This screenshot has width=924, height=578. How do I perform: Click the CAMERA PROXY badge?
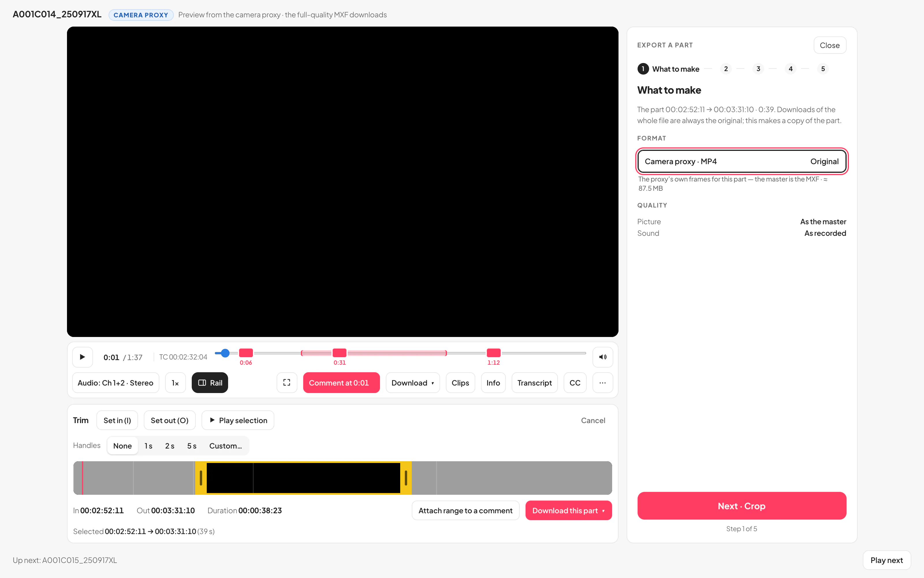[141, 15]
